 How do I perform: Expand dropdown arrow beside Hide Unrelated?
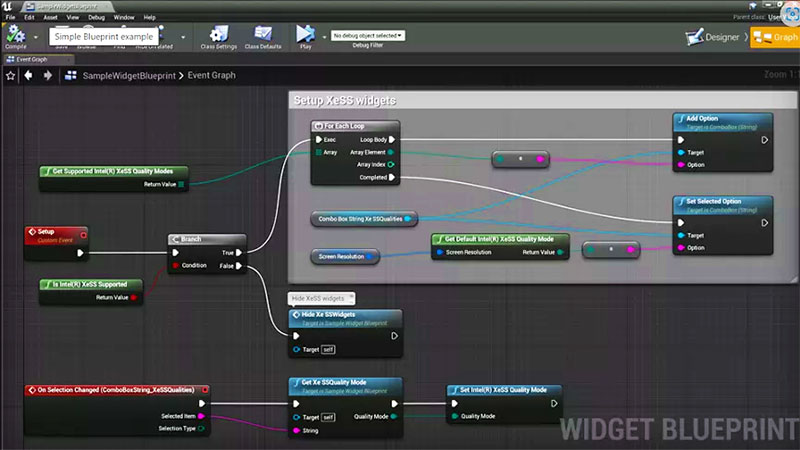[183, 37]
